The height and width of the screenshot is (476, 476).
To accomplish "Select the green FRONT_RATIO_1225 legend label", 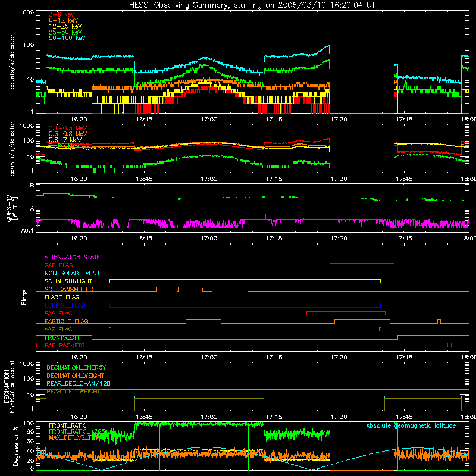I will [x=77, y=431].
